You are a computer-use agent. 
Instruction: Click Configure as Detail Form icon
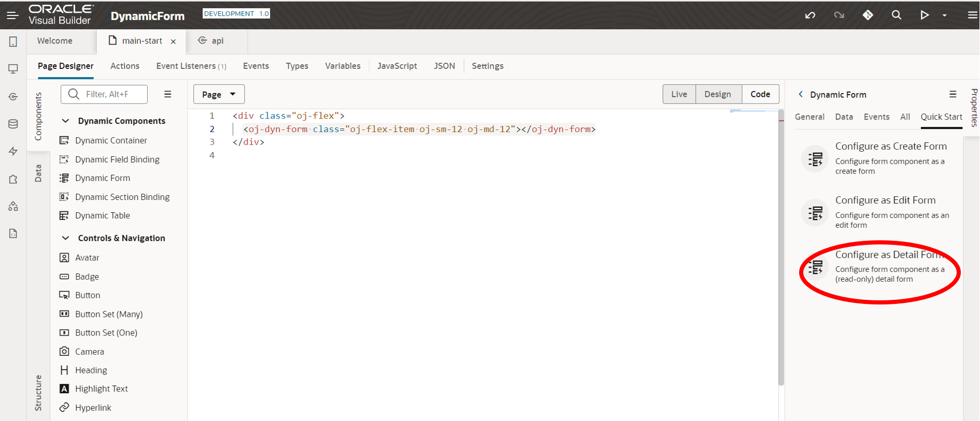(815, 267)
